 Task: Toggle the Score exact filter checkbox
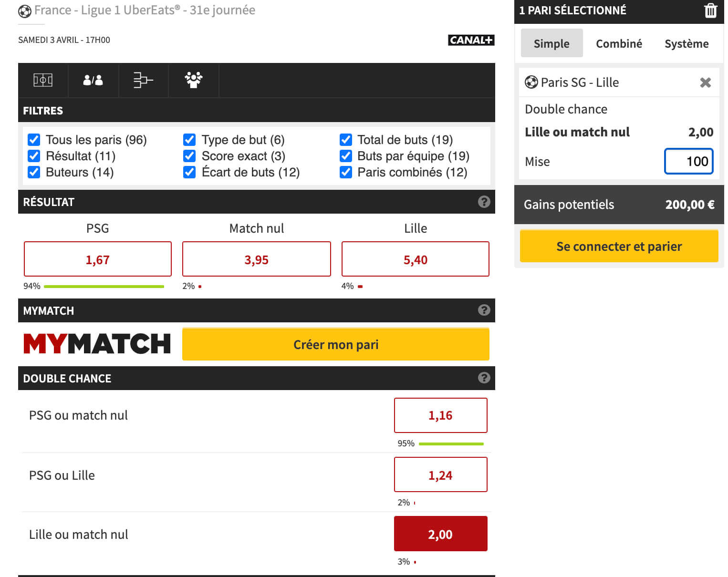(x=189, y=156)
